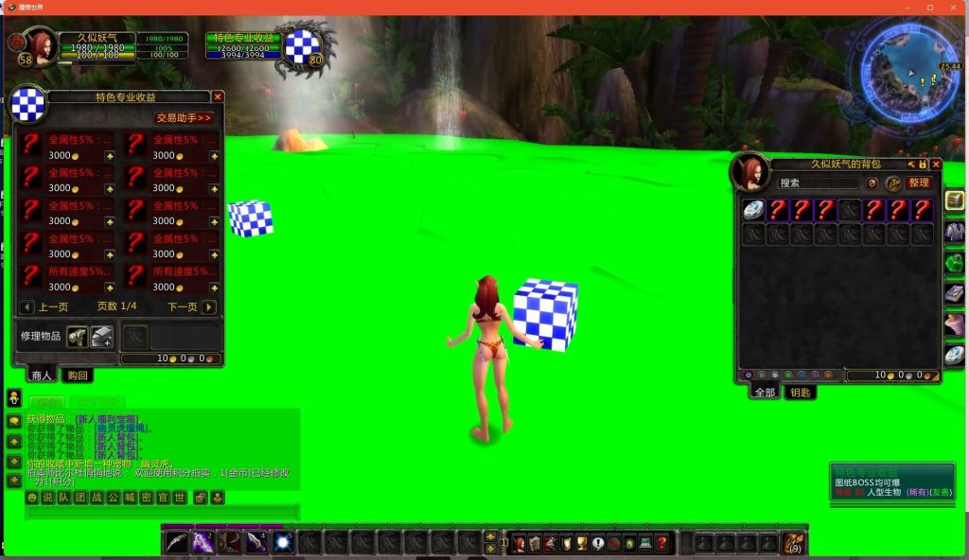This screenshot has width=969, height=560.
Task: Open the help question mark micro-menu icon
Action: [661, 543]
